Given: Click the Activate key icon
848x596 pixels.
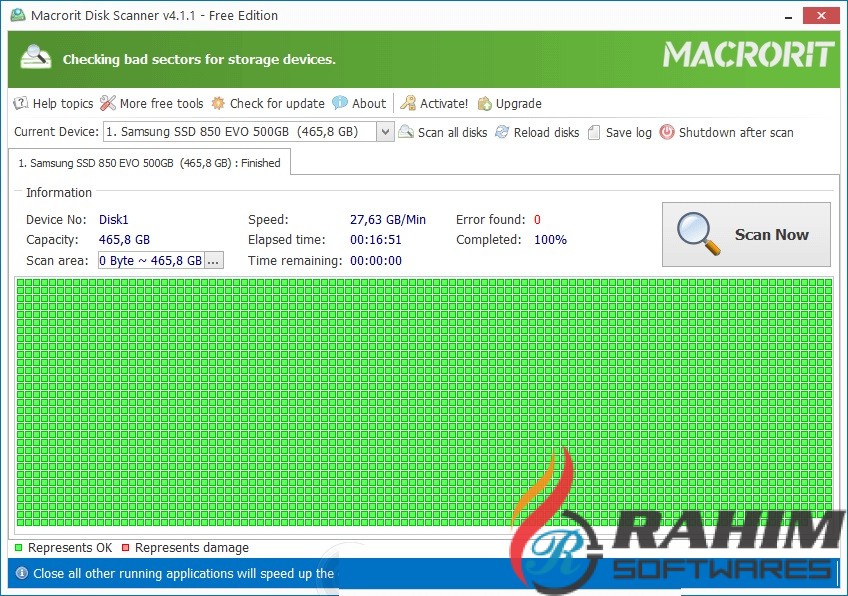Looking at the screenshot, I should tap(408, 103).
